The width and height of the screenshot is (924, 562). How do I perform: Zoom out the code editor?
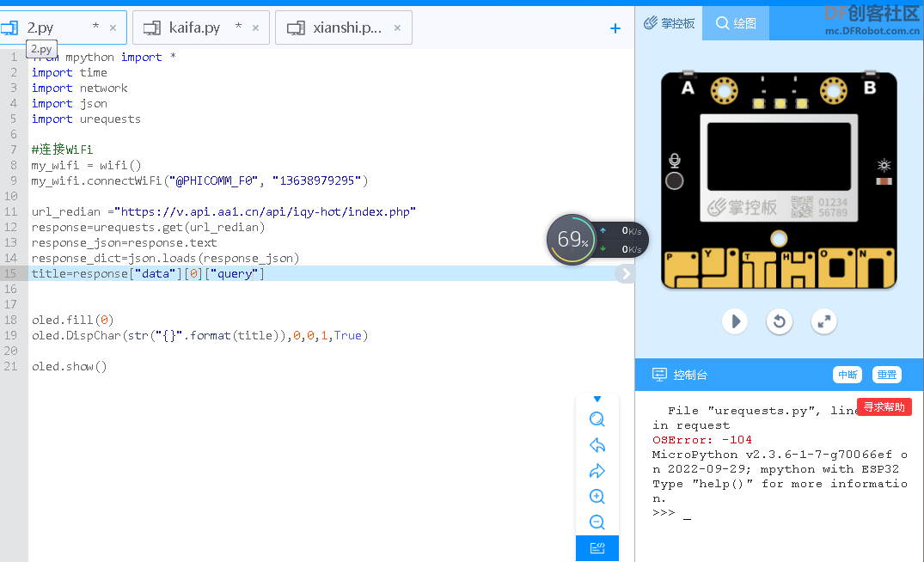pyautogui.click(x=597, y=522)
